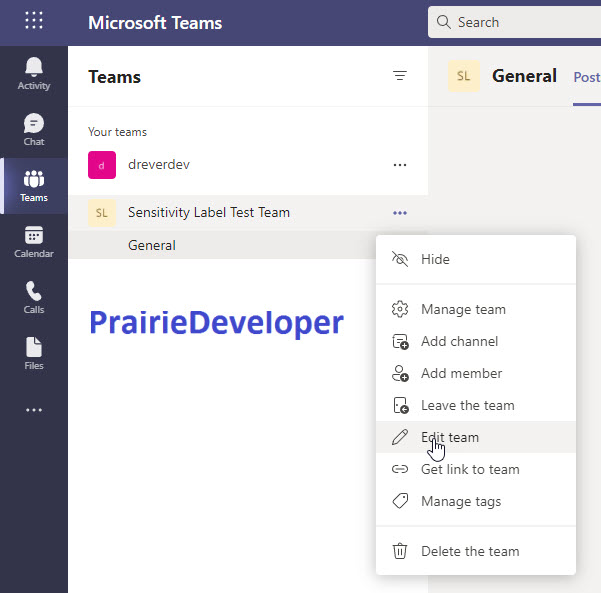This screenshot has width=601, height=593.
Task: Choose Add channel from menu
Action: point(476,342)
